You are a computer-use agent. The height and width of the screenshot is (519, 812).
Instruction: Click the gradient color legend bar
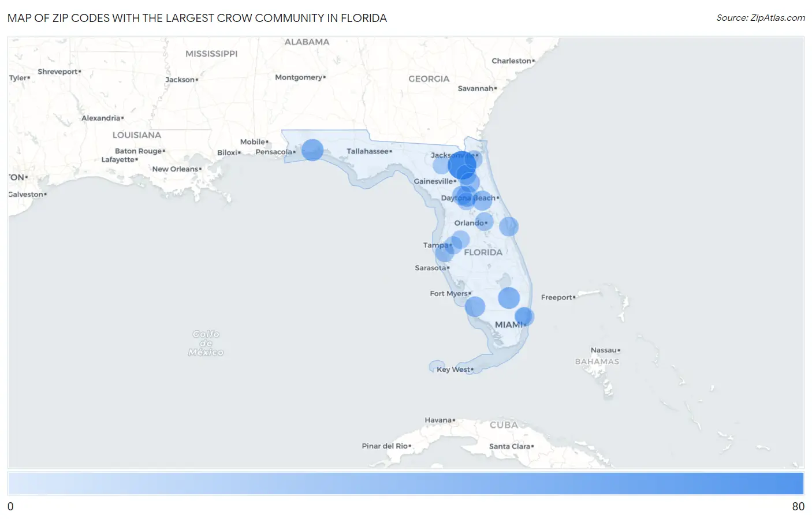click(405, 484)
